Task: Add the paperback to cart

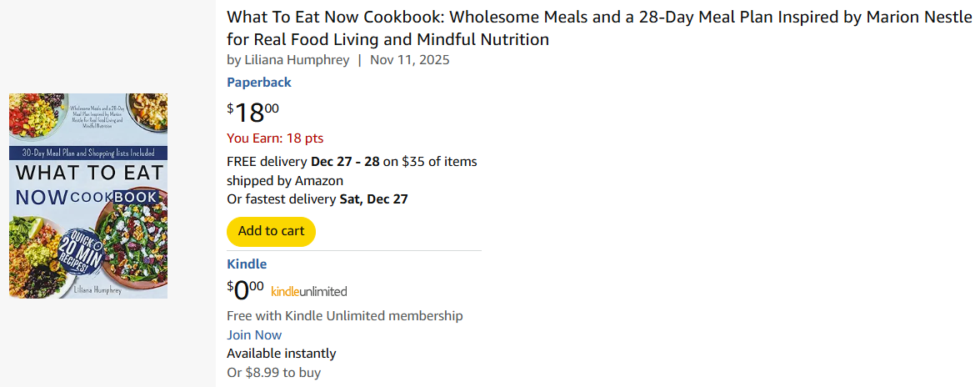Action: click(271, 231)
